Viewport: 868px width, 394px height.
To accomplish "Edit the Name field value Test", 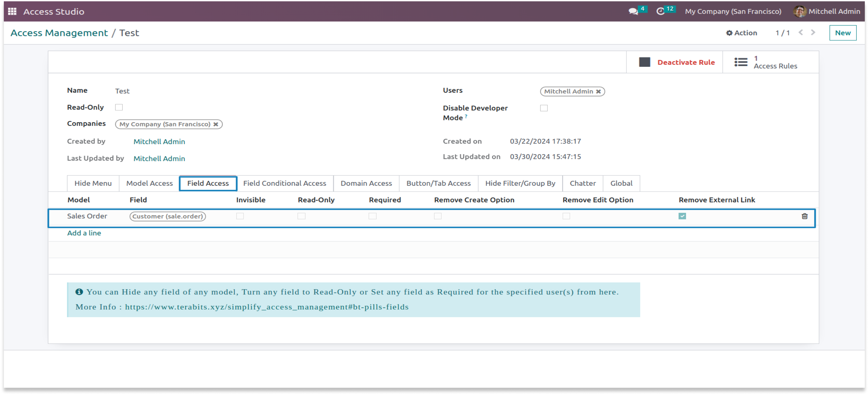I will [122, 91].
